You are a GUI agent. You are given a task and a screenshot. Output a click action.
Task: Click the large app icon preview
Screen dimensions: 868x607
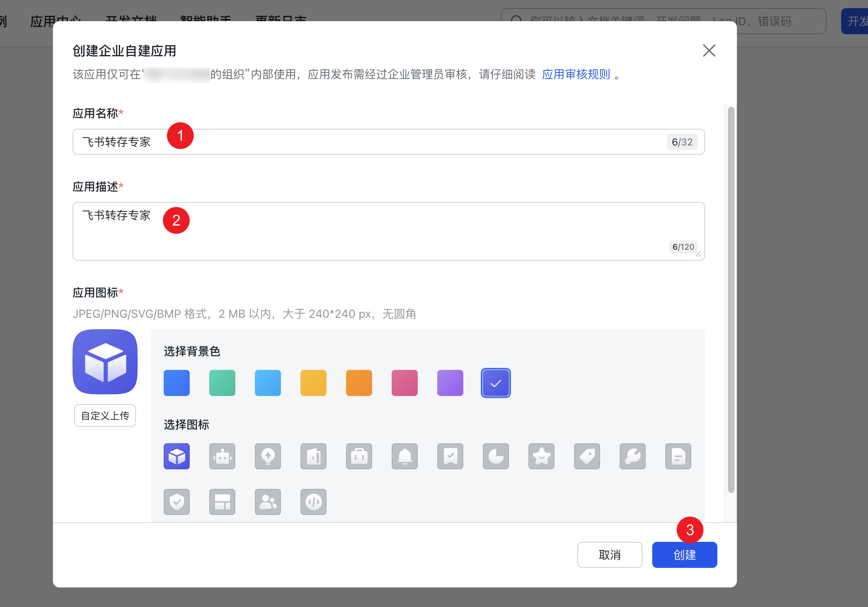(105, 362)
